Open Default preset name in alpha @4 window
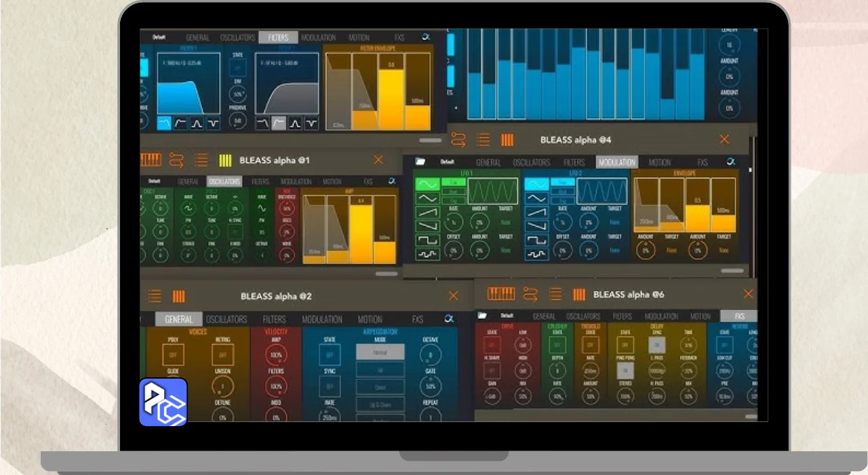The image size is (868, 475). pyautogui.click(x=448, y=162)
